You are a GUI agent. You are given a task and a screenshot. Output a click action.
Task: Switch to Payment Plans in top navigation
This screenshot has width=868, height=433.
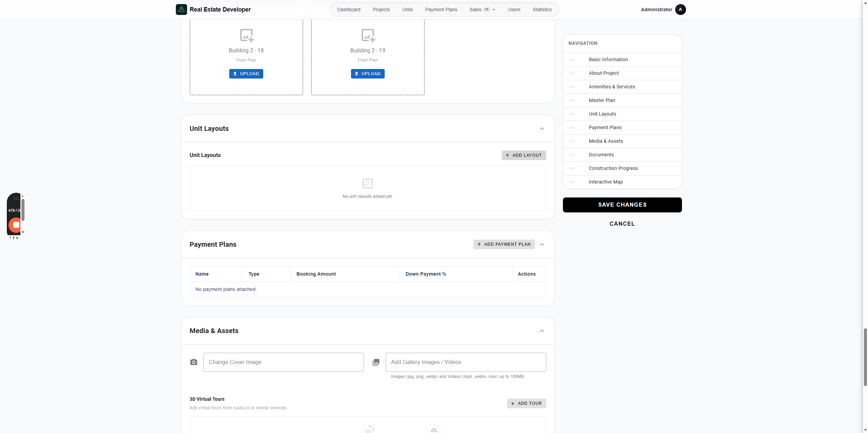point(441,10)
